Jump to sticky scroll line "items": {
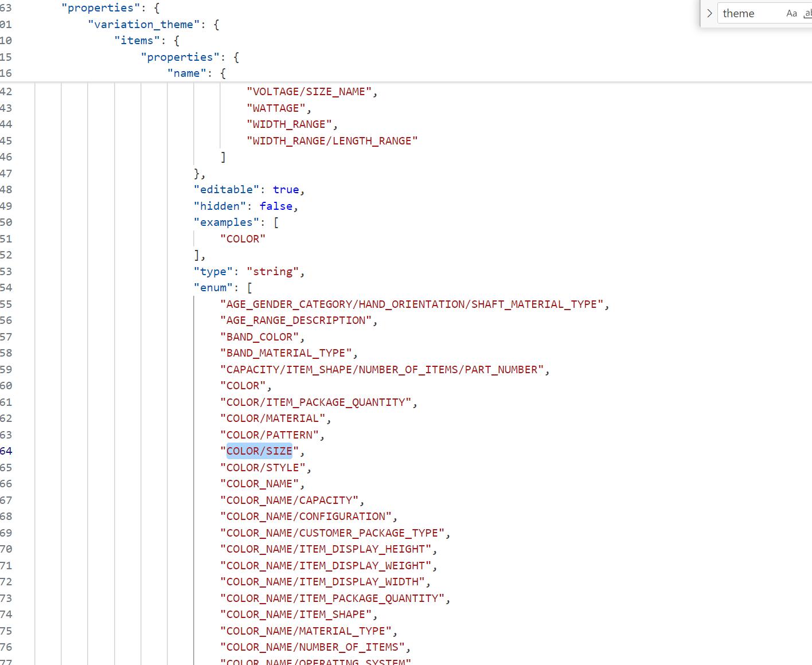812x665 pixels. 147,41
